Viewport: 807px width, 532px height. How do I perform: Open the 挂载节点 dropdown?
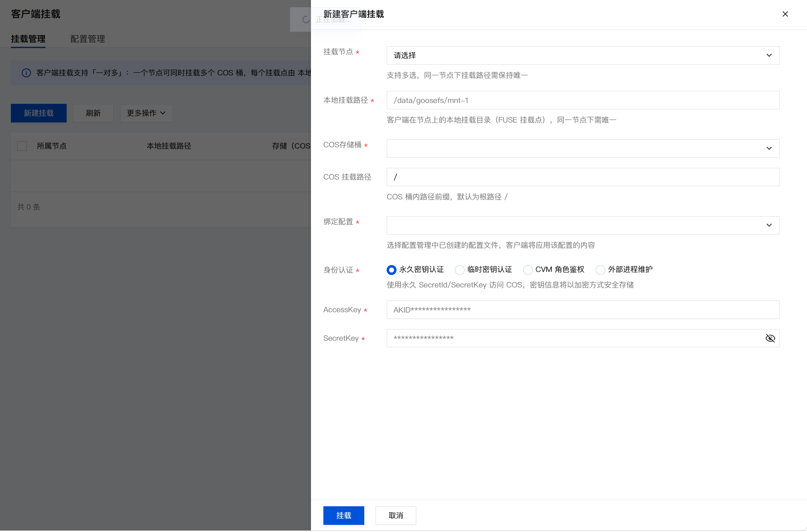[x=583, y=55]
